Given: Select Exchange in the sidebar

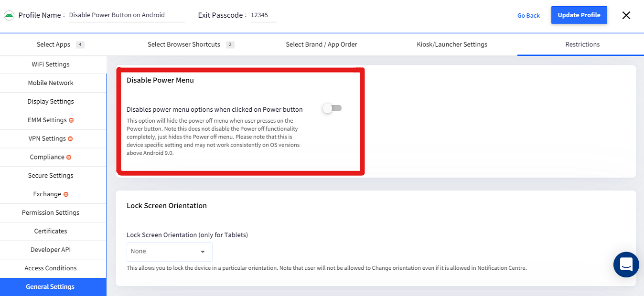Looking at the screenshot, I should click(53, 194).
